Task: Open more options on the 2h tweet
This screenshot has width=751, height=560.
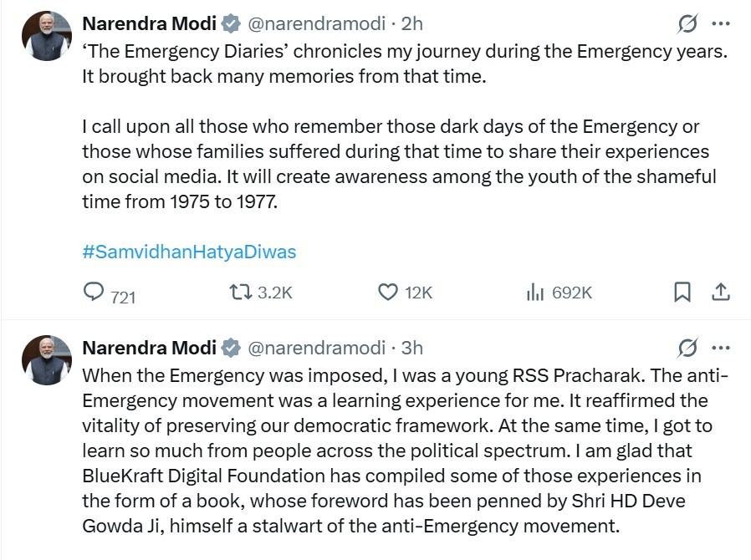Action: (x=720, y=24)
